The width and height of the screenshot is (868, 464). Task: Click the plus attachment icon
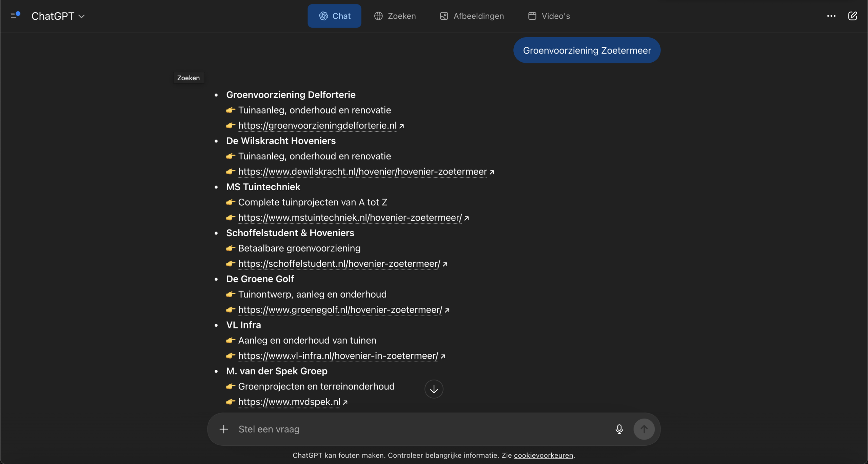[224, 429]
